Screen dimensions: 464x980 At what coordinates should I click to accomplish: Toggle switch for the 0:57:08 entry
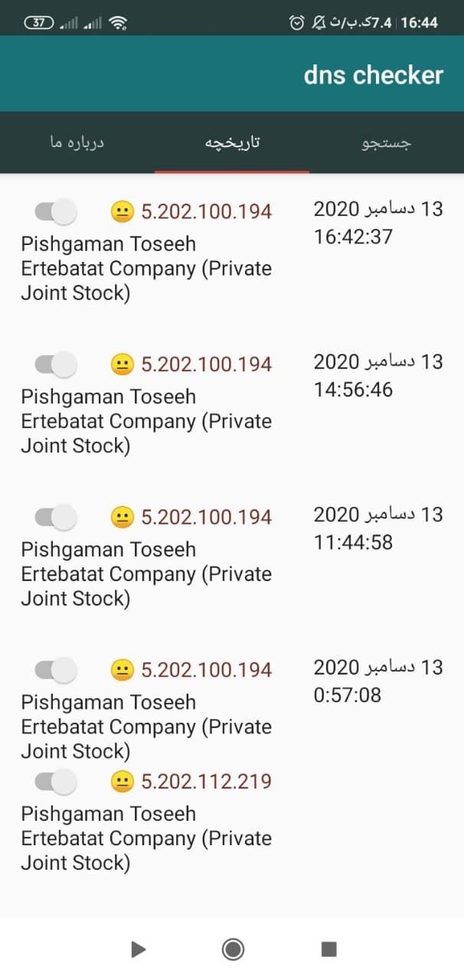click(x=56, y=671)
